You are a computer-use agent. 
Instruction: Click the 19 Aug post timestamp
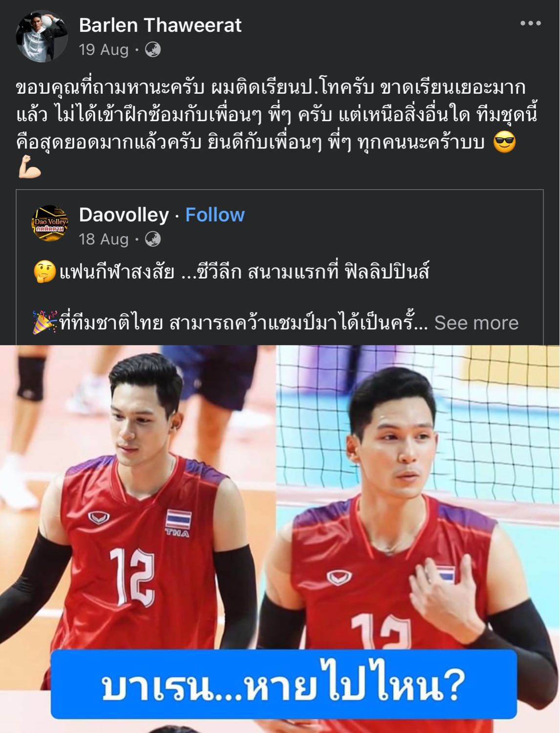tap(104, 49)
